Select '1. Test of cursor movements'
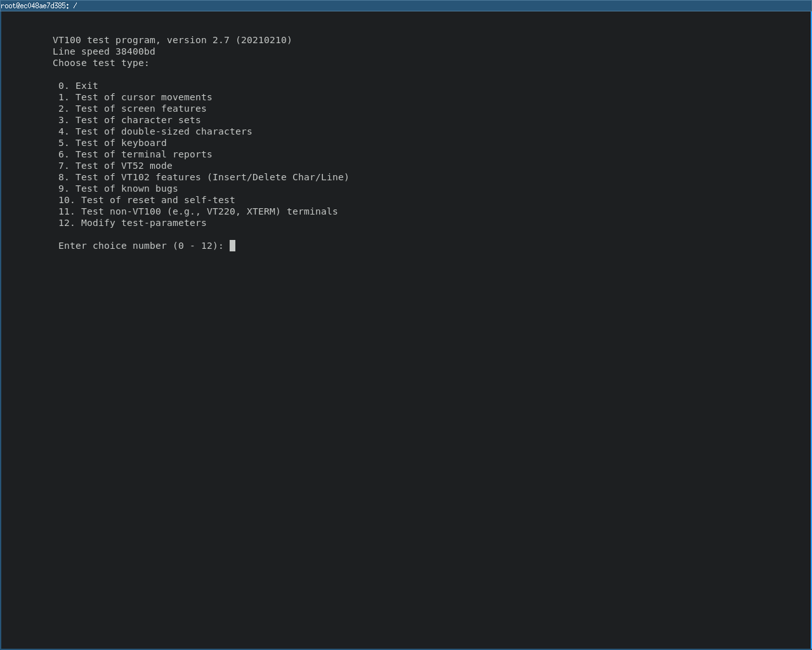 tap(135, 97)
